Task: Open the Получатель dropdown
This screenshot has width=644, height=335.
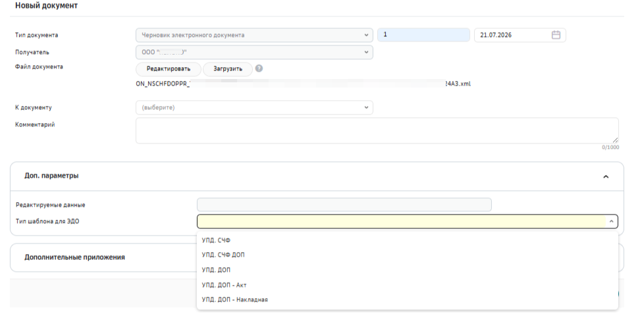Action: 254,52
